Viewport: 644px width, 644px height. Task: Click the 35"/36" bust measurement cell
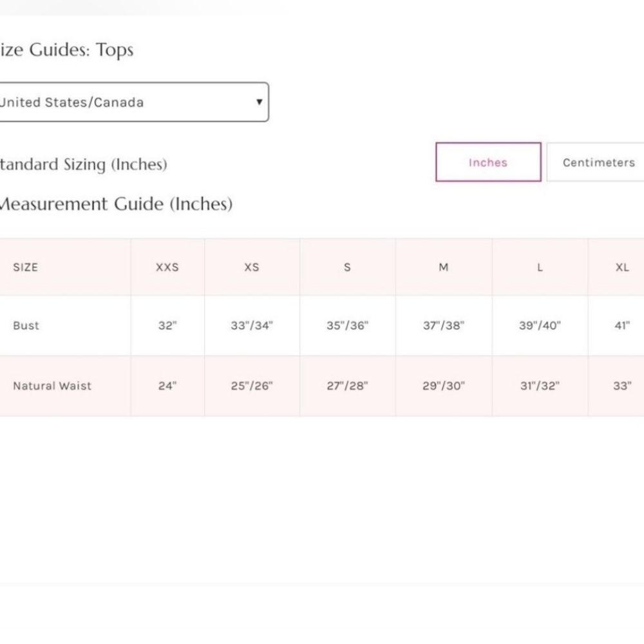[347, 326]
